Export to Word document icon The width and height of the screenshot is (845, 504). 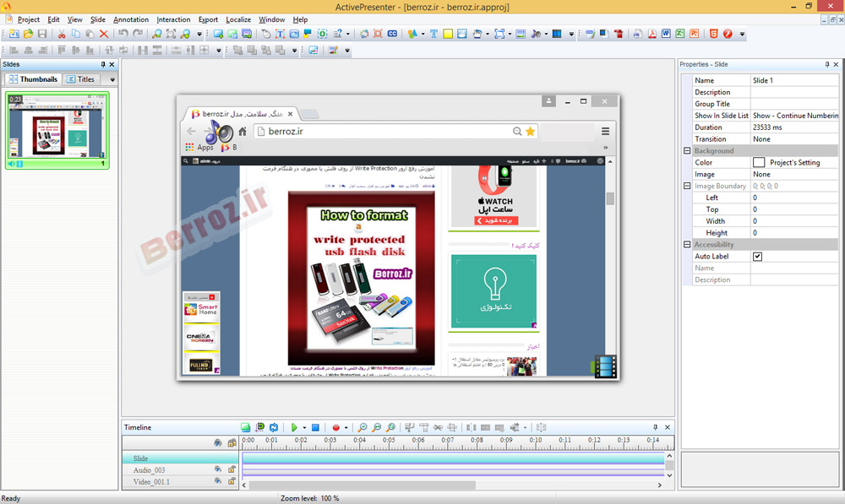pos(666,34)
